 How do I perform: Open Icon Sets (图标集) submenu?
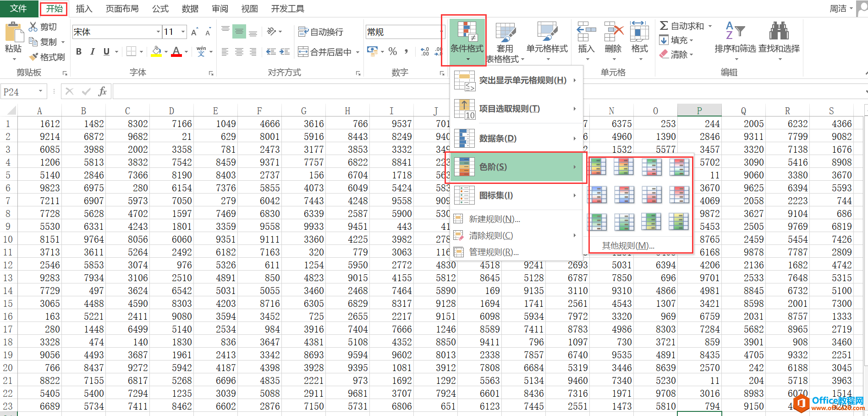coord(516,195)
